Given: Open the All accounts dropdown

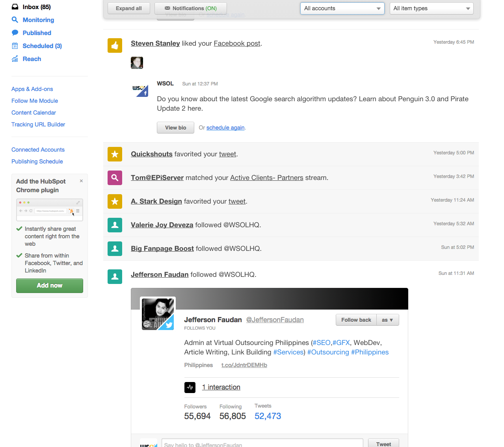Looking at the screenshot, I should (x=342, y=8).
